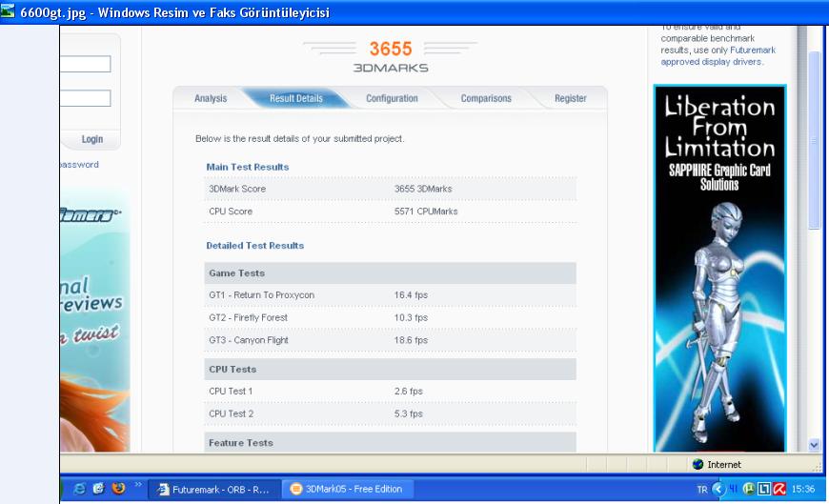The width and height of the screenshot is (829, 504).
Task: Click the system clock showing 15:36
Action: pos(803,489)
